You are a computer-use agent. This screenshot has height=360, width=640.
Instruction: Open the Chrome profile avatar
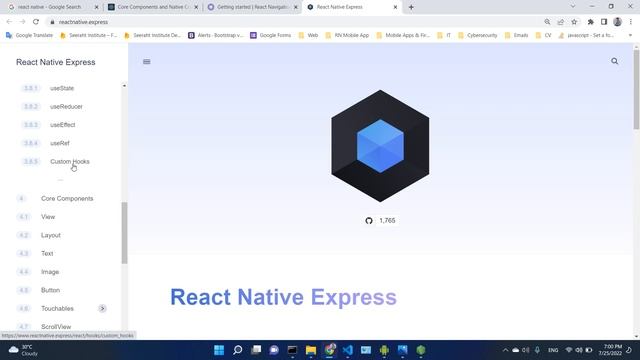click(x=617, y=22)
